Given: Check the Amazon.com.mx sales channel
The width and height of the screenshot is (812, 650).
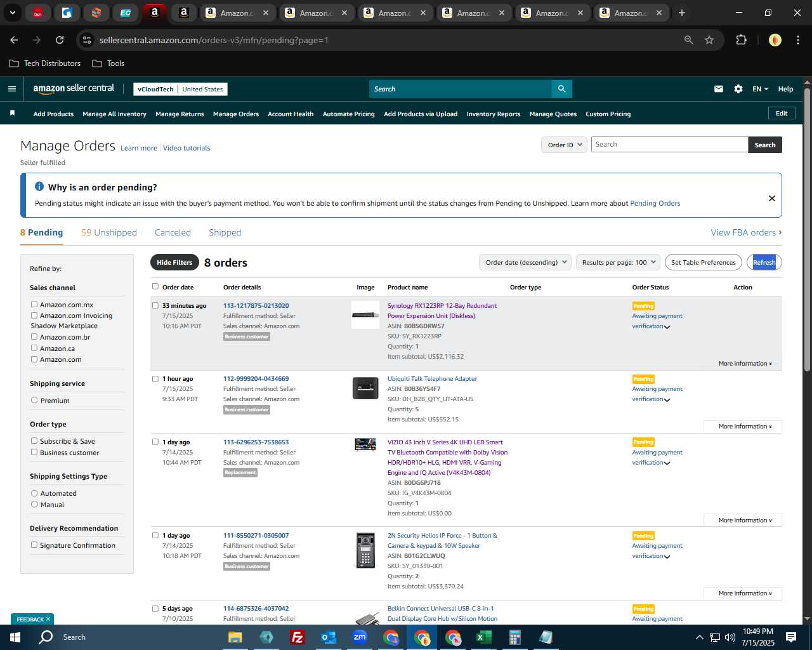Looking at the screenshot, I should [x=34, y=305].
